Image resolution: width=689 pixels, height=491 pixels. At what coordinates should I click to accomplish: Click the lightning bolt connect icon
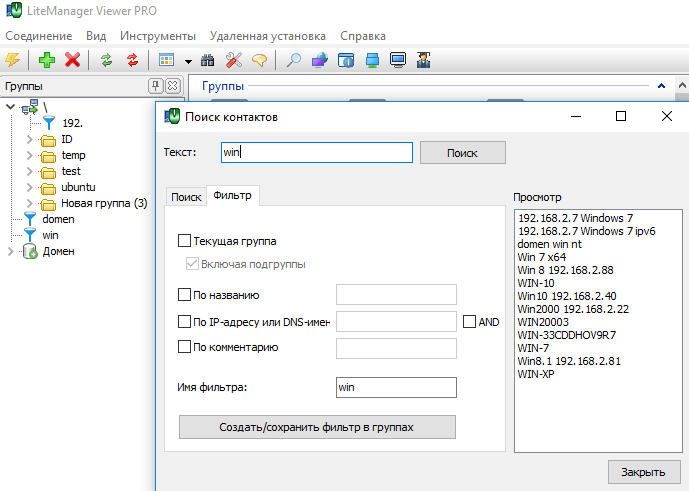click(13, 60)
